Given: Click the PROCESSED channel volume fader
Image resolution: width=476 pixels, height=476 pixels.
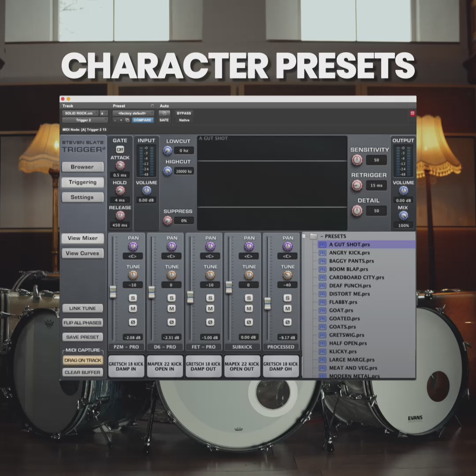Looking at the screenshot, I should pyautogui.click(x=268, y=304).
